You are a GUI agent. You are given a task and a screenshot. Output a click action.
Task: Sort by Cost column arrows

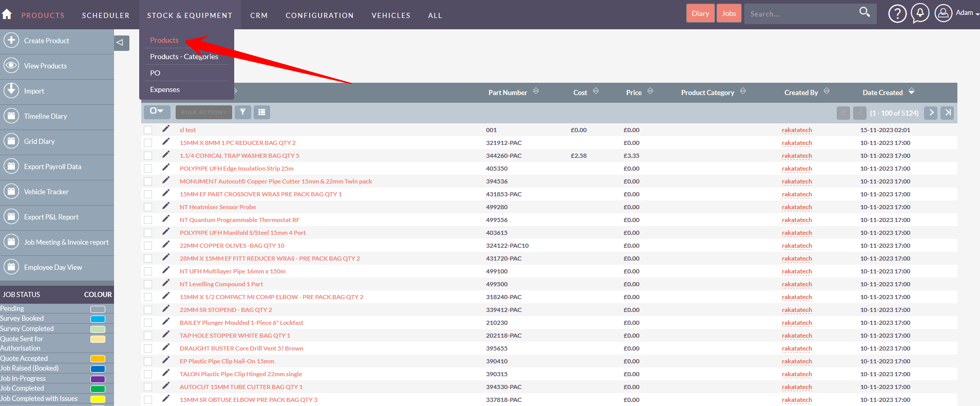point(596,91)
